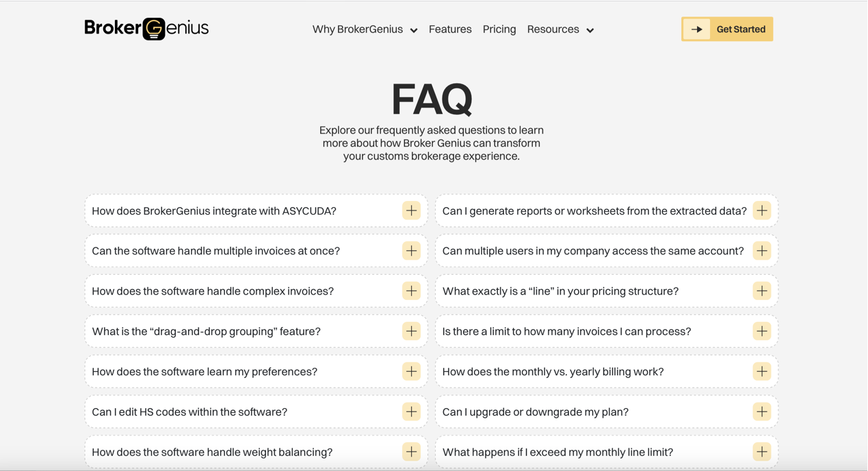Image resolution: width=868 pixels, height=471 pixels.
Task: Expand the weight balancing question's plus icon
Action: pyautogui.click(x=411, y=452)
